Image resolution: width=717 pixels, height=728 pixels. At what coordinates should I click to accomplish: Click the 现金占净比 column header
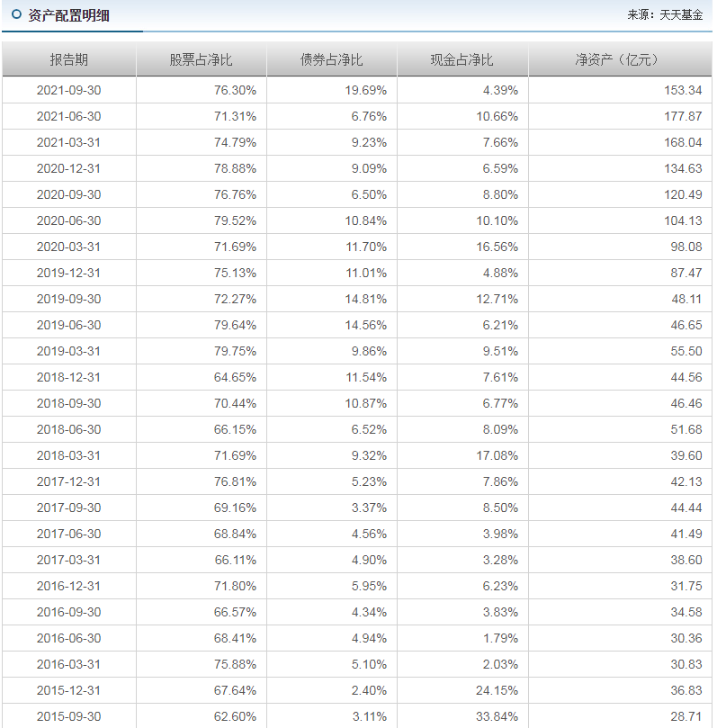point(462,60)
